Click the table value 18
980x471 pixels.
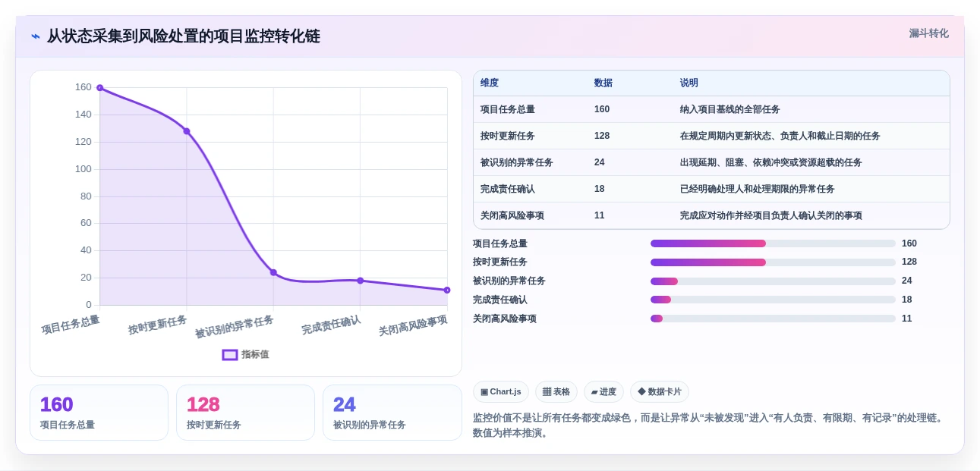pos(600,189)
